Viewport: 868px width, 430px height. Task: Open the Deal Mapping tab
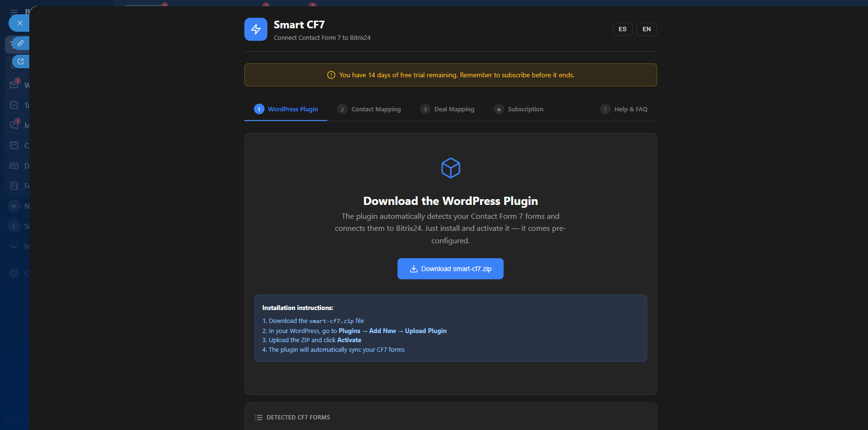pos(447,109)
